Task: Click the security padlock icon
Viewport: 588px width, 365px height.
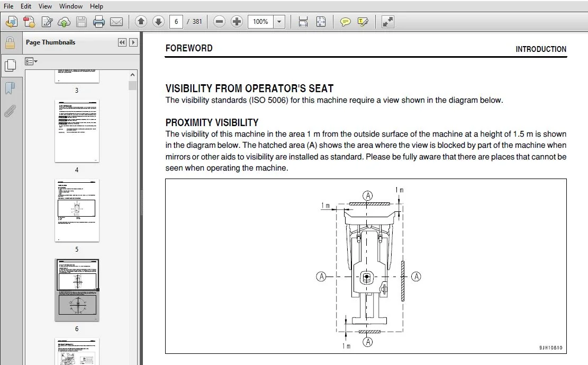Action: pos(10,43)
